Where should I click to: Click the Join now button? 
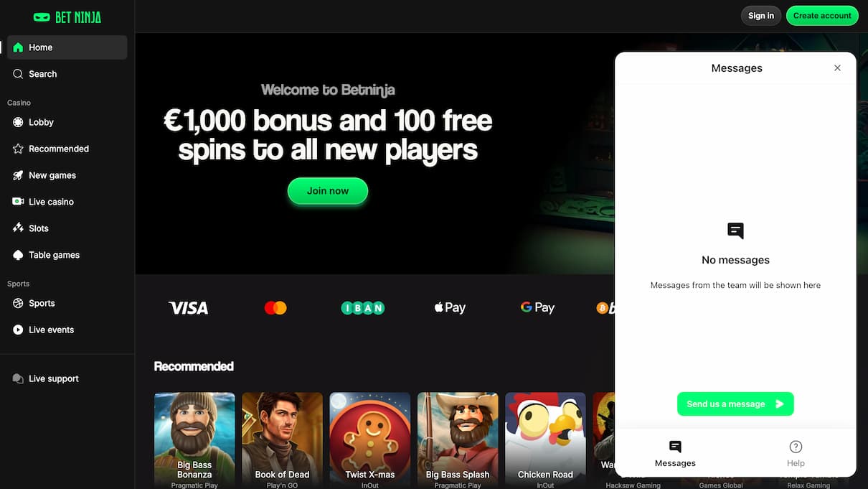coord(328,191)
